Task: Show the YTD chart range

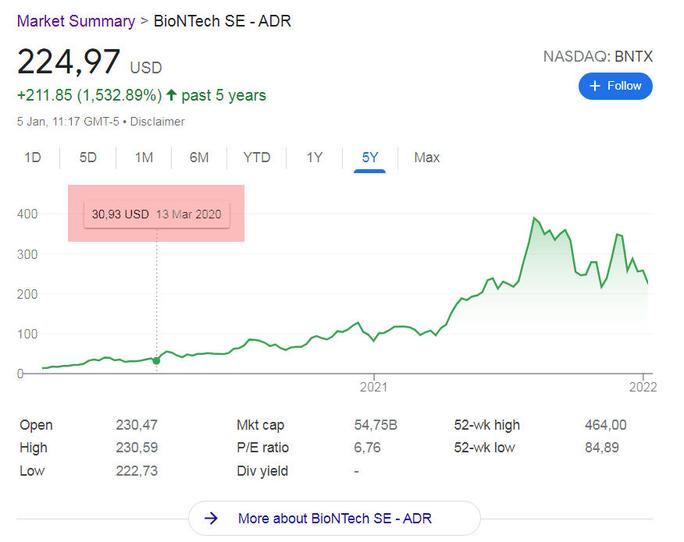Action: 256,157
